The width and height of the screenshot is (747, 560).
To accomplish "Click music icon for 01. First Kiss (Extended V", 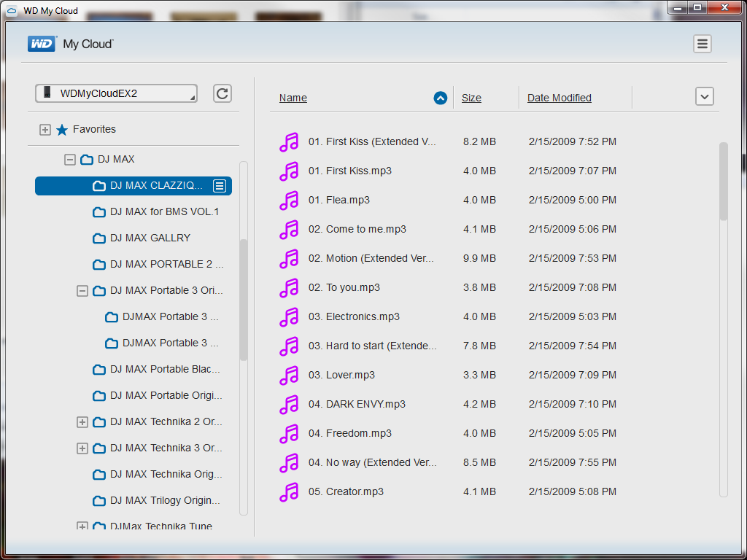I will click(289, 142).
